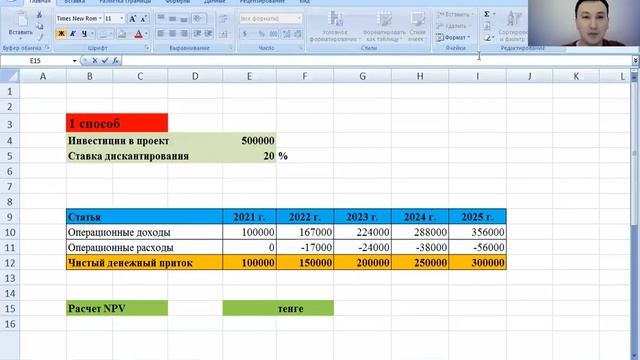Apply the red font color A
This screenshot has height=360, width=640.
coord(138,34)
